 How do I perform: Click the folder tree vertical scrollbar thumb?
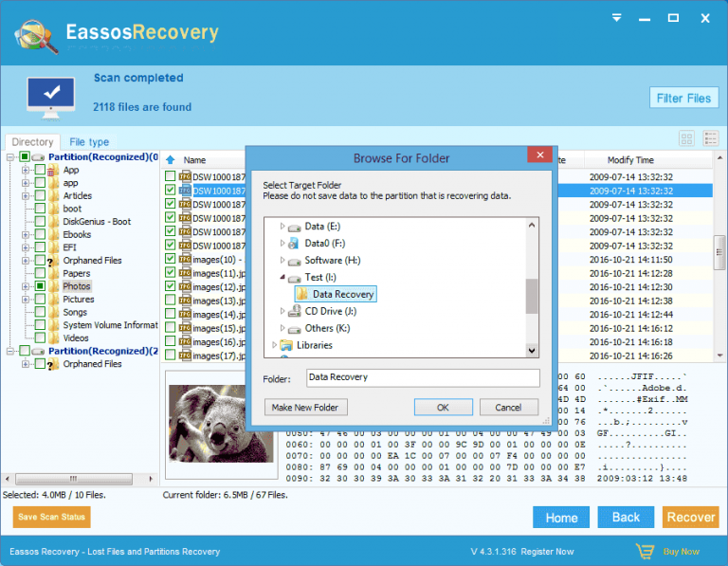[x=532, y=296]
